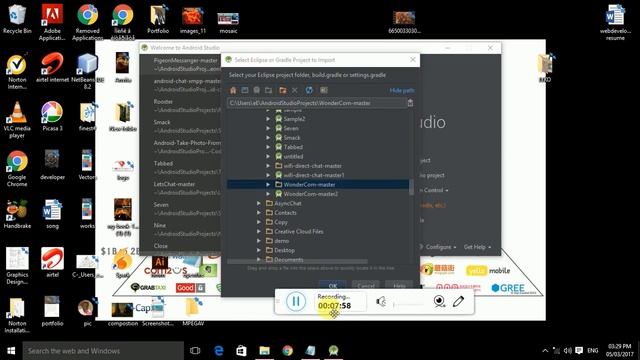Expand the Sample2 project node

(268, 119)
